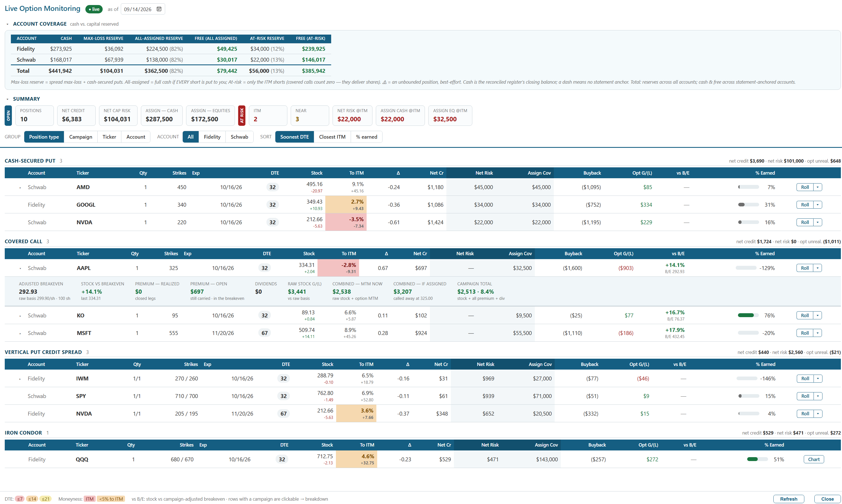
Task: Click Roll button for KO covered call
Action: click(x=805, y=315)
